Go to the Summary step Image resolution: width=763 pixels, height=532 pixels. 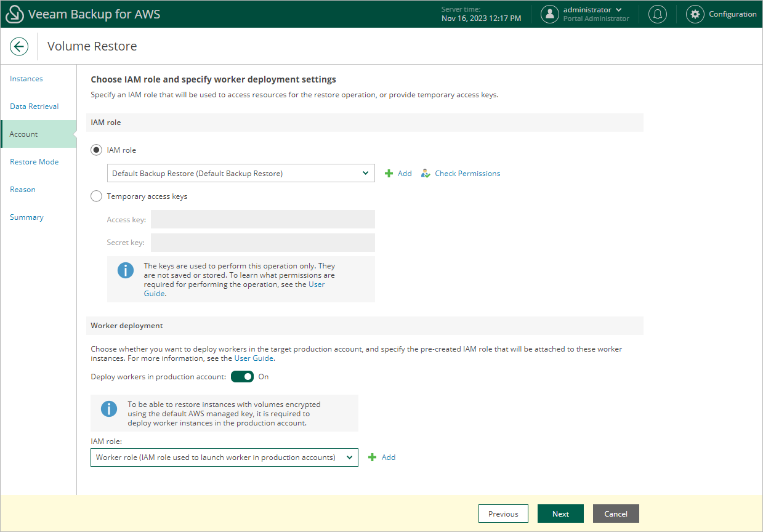coord(26,217)
